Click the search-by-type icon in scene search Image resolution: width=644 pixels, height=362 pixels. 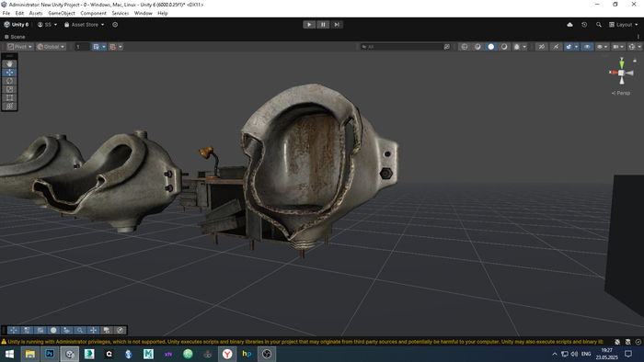[447, 47]
